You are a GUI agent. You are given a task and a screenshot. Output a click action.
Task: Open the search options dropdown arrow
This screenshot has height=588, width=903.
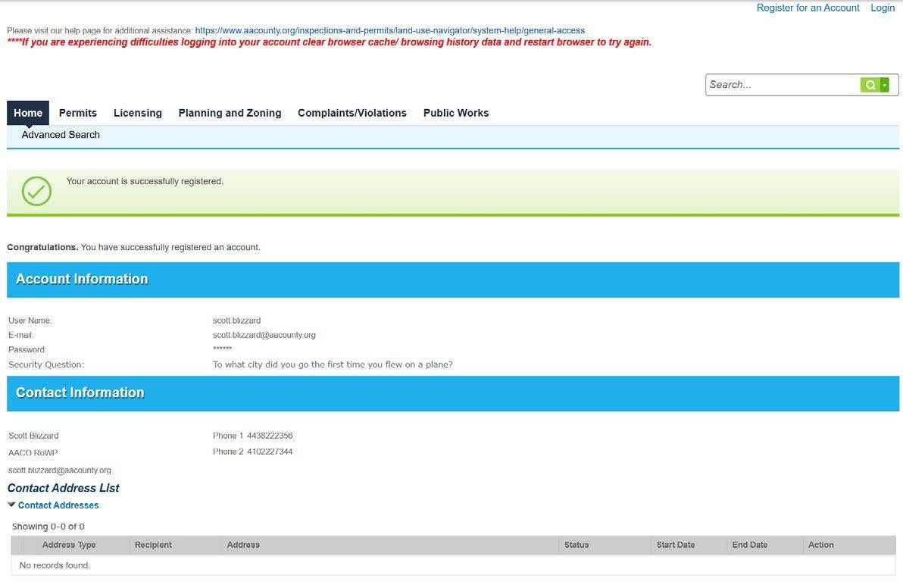(884, 85)
